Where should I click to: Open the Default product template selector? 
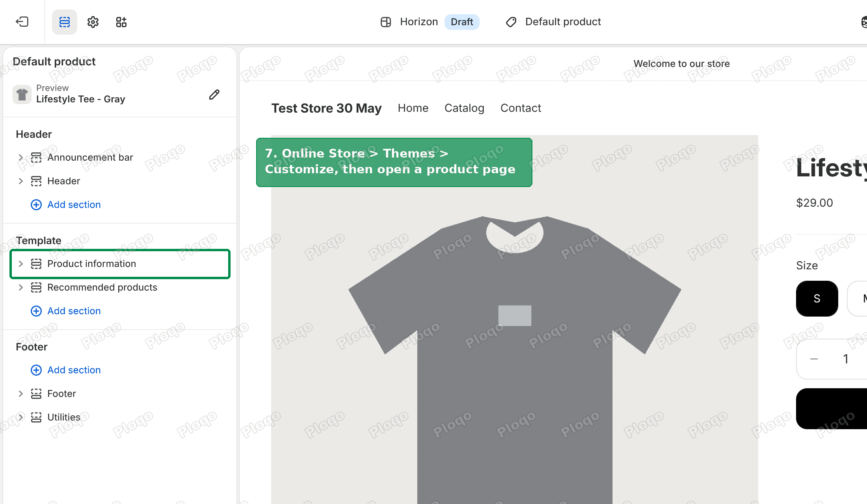553,22
